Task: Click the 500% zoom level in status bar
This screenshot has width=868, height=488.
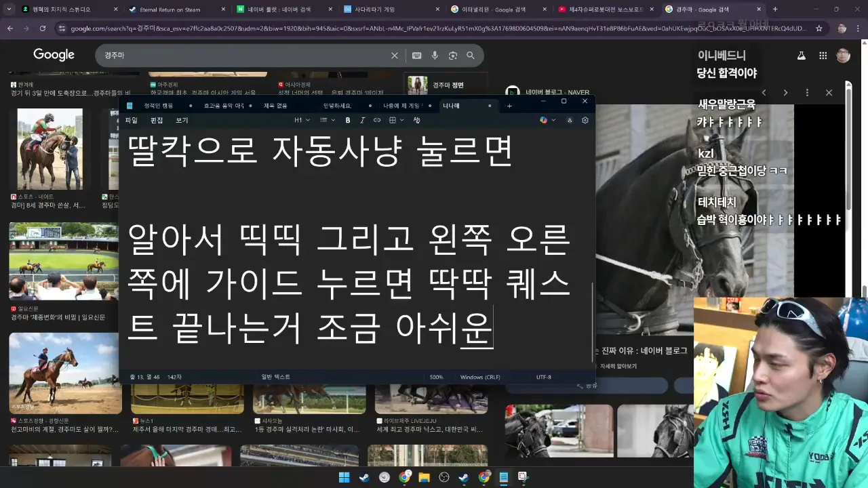Action: pos(436,377)
